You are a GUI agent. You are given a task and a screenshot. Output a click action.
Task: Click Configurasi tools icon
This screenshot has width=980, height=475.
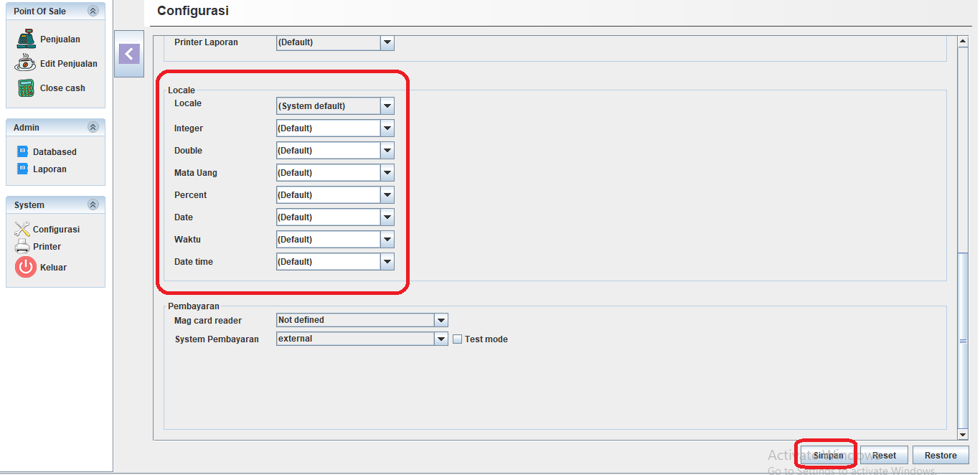[x=22, y=230]
